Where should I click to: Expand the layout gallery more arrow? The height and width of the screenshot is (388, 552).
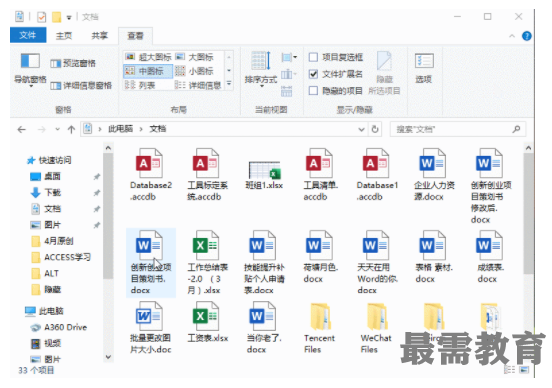coord(229,84)
